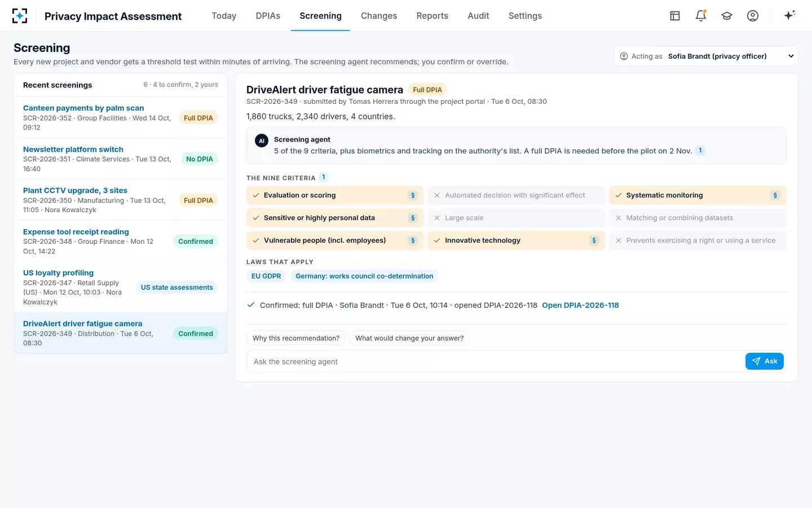This screenshot has width=812, height=508.
Task: Open the Reports tab
Action: tap(433, 16)
